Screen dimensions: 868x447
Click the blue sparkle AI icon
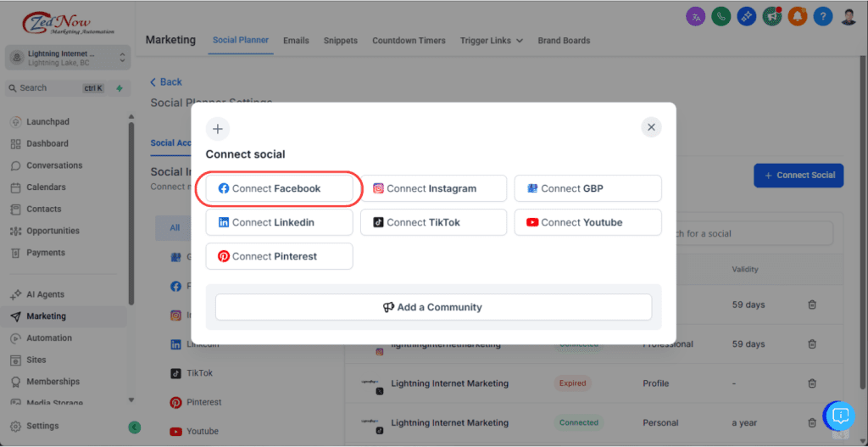746,16
